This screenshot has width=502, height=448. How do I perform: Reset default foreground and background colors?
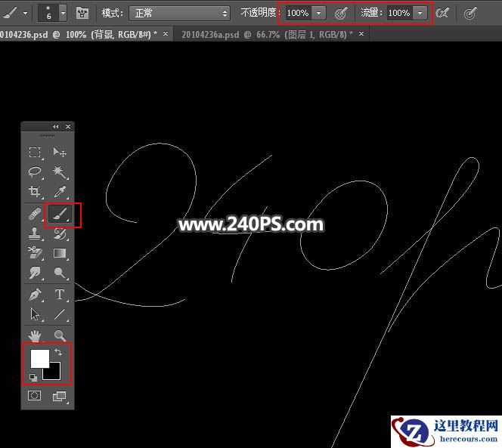click(x=33, y=377)
